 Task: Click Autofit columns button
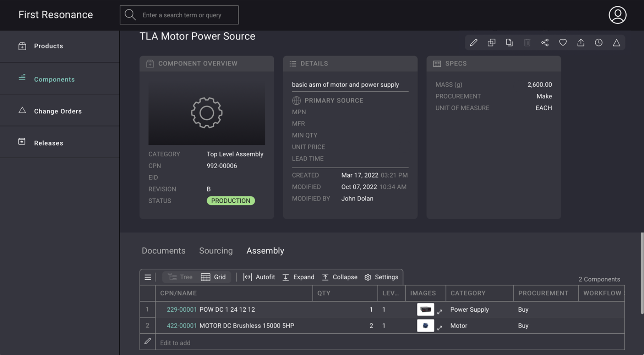[259, 277]
